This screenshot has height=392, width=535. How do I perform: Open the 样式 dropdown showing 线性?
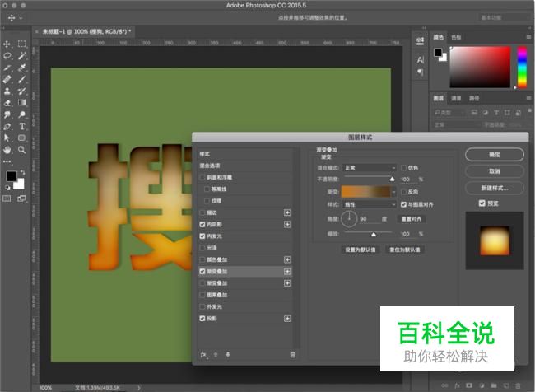click(370, 204)
